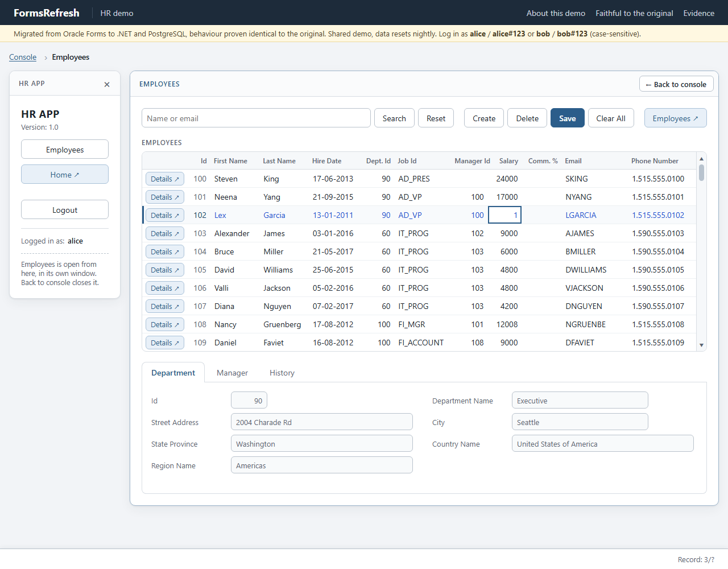The height and width of the screenshot is (569, 728).
Task: Open Details for Nancy Gruenberg row
Action: (x=165, y=324)
